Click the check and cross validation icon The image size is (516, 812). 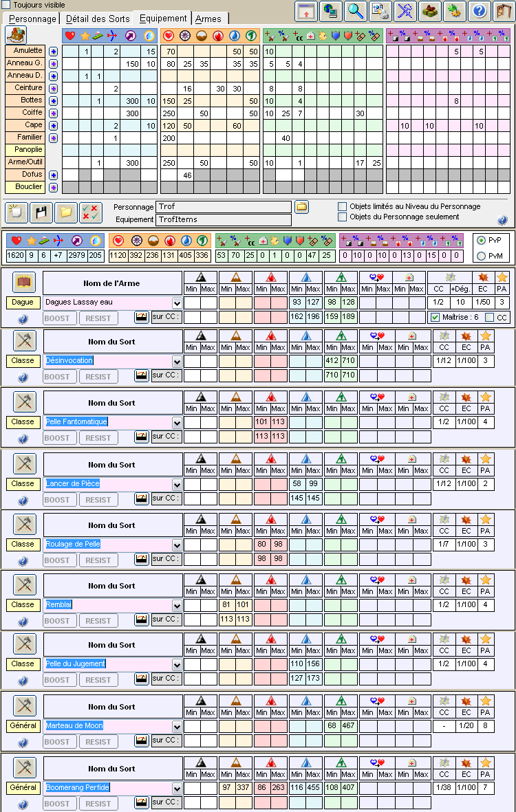pos(90,212)
